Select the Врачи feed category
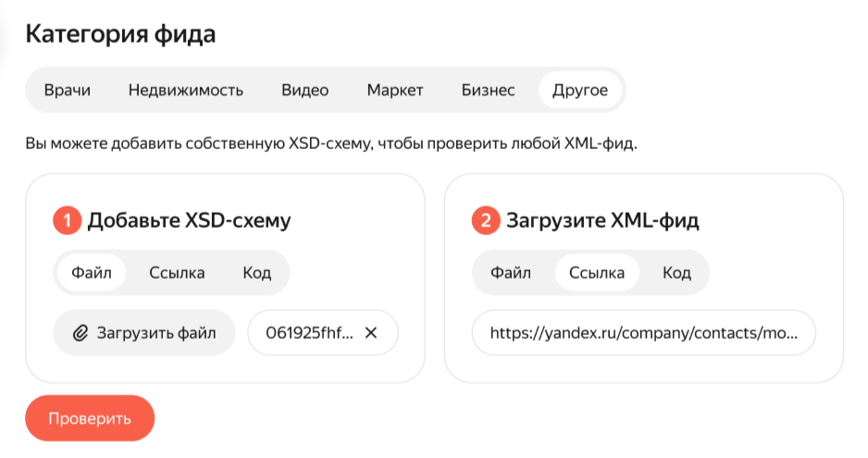Viewport: 868px width, 458px height. click(x=68, y=90)
